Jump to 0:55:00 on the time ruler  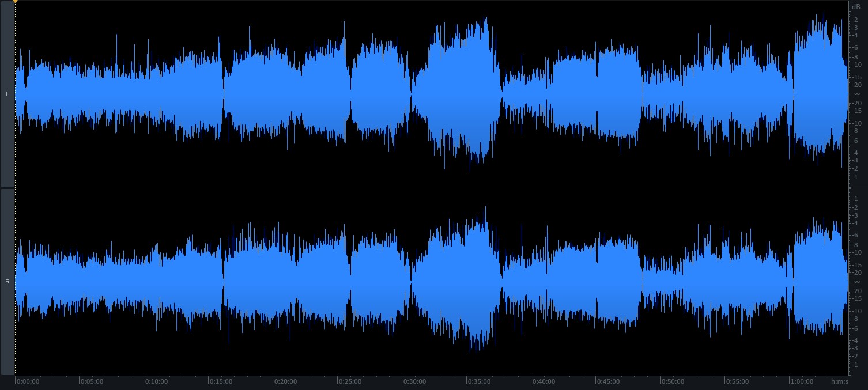(737, 381)
